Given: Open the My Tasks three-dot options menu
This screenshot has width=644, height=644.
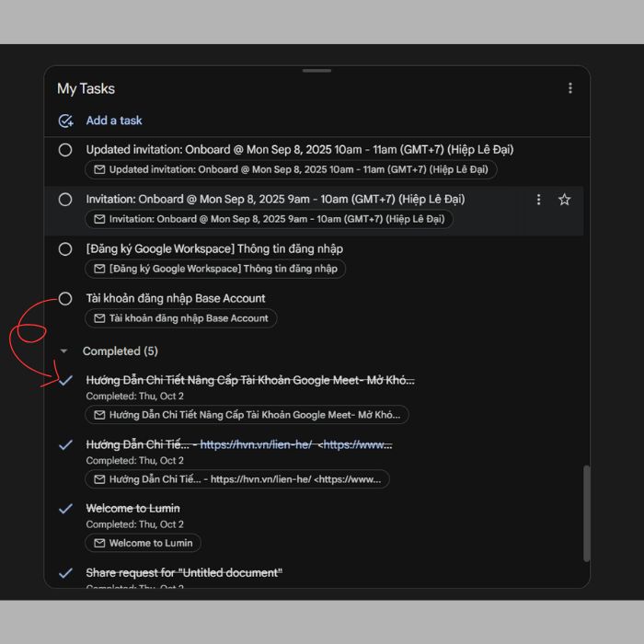Looking at the screenshot, I should (x=570, y=88).
